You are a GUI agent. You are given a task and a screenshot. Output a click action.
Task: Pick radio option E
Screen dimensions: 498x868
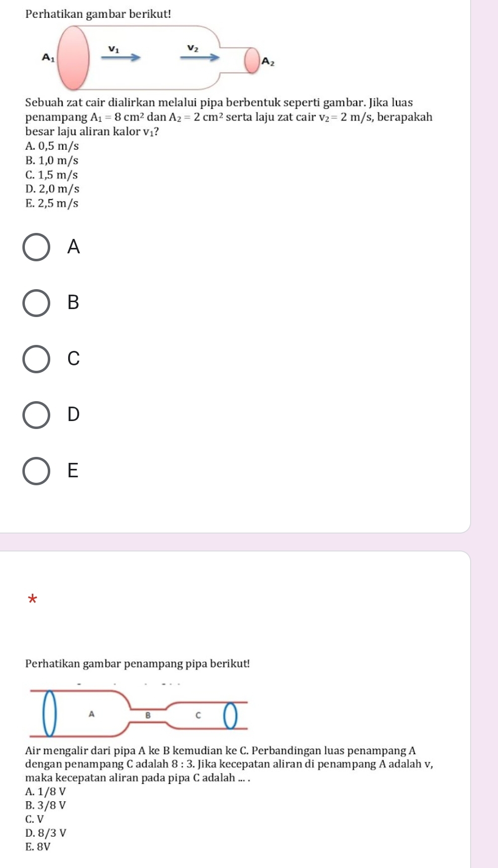[36, 470]
